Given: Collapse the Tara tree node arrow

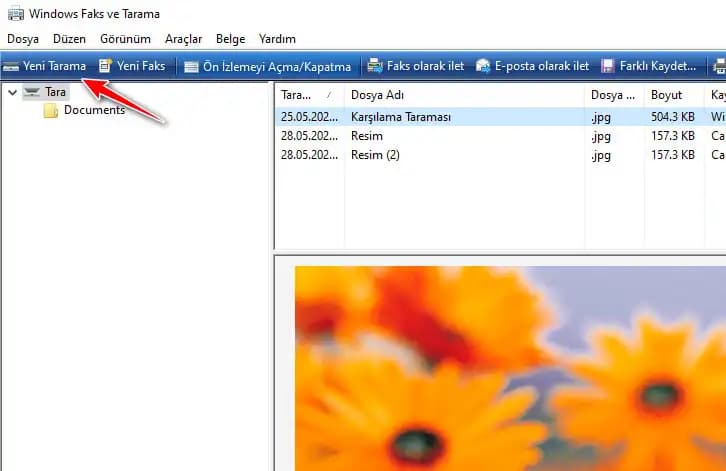Looking at the screenshot, I should click(12, 92).
